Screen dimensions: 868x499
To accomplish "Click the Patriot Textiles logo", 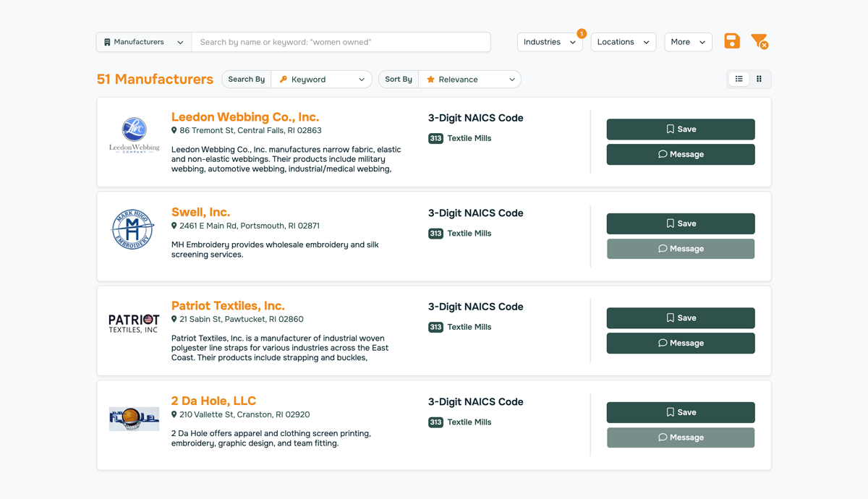I will click(134, 323).
